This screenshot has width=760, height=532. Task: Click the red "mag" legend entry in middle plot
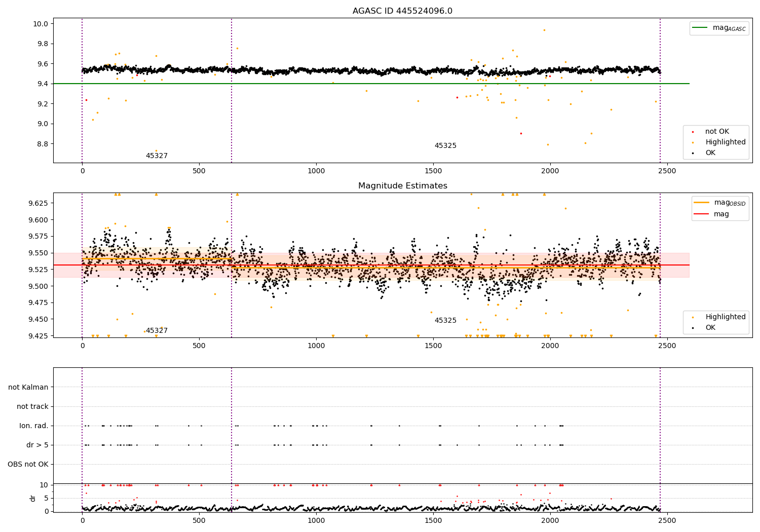721,214
